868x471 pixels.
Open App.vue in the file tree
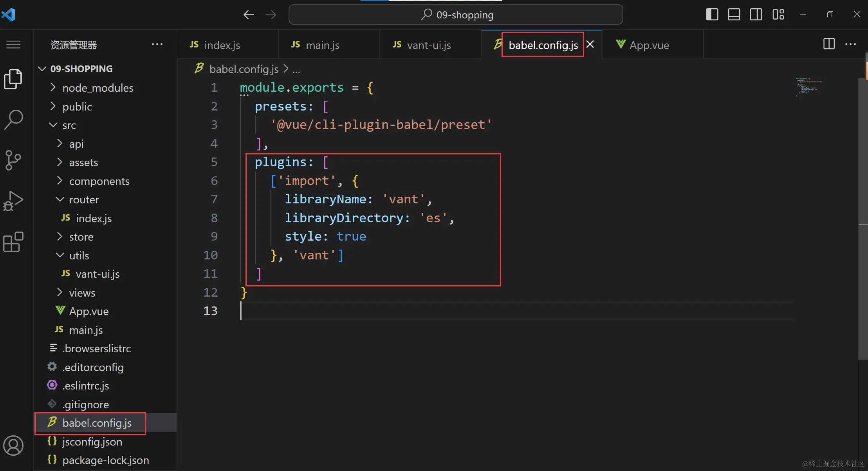coord(105,311)
